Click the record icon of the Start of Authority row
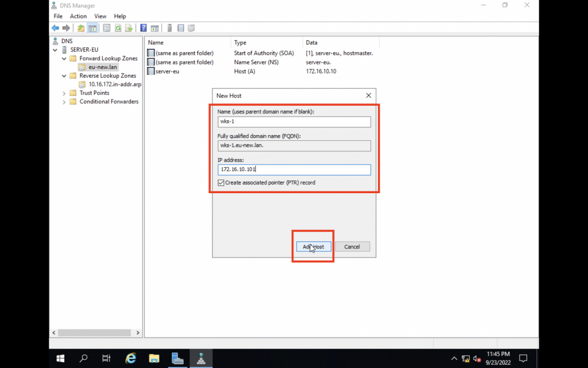Screen dimensions: 588x368 click(151, 53)
